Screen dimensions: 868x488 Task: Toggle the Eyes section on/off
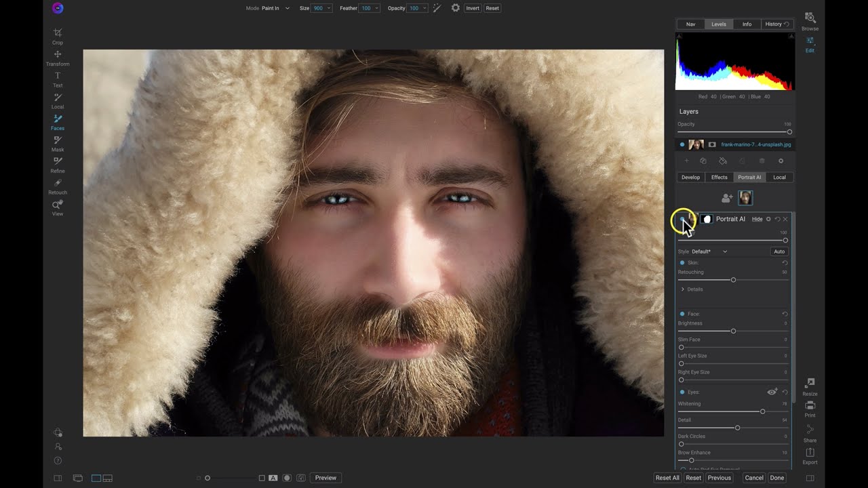click(x=682, y=392)
